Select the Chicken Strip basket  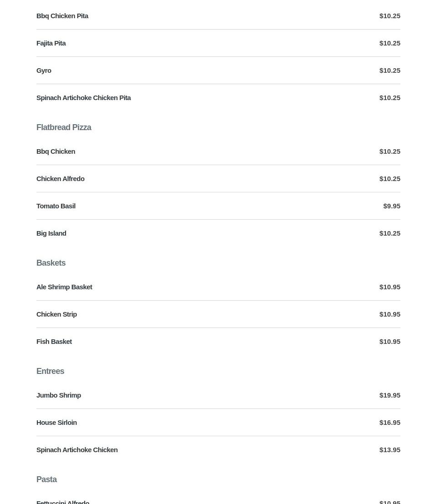click(x=56, y=314)
